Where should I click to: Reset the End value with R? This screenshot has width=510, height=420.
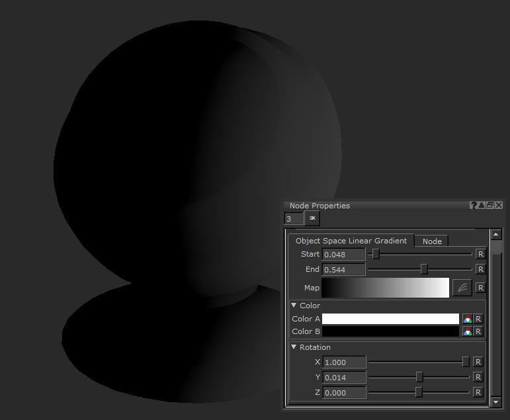[480, 270]
